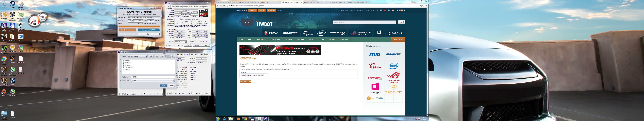Click MY PROFILE button on HWBOT
Screen dimensions: 644x121
point(252,10)
